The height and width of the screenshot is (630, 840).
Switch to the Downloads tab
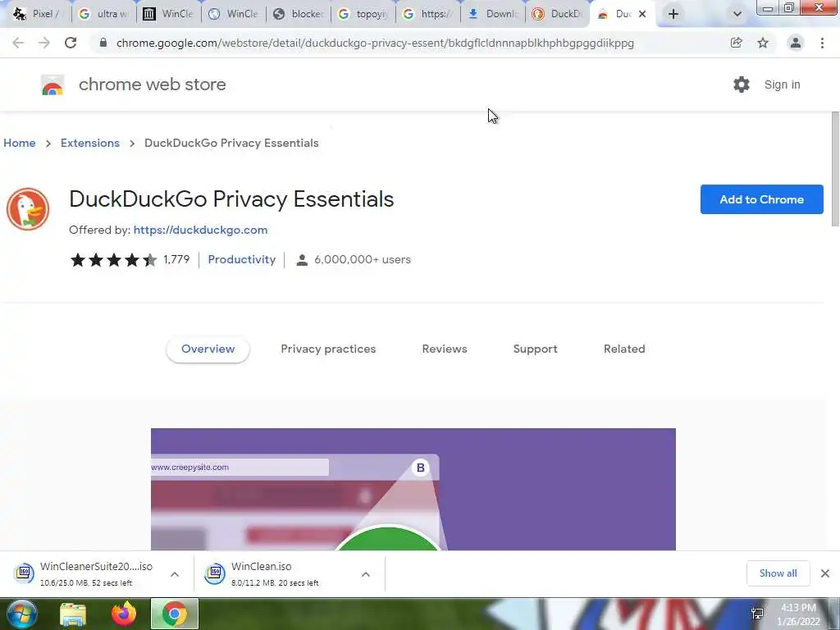pos(493,14)
